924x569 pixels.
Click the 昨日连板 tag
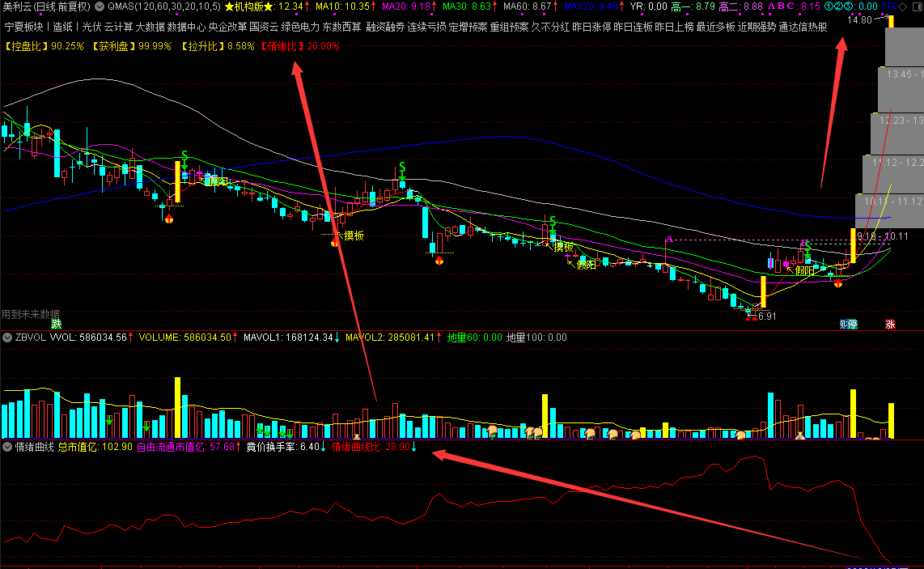tap(633, 28)
